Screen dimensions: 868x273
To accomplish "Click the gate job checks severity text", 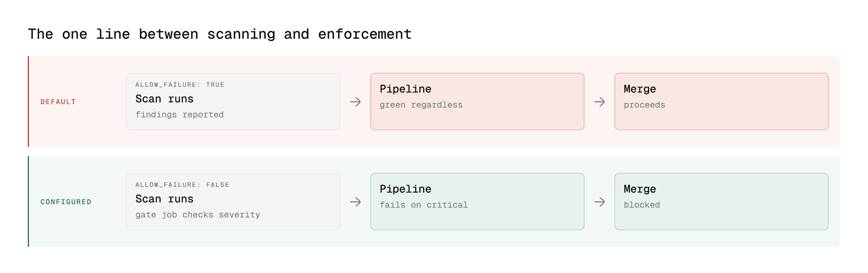I will click(x=198, y=215).
